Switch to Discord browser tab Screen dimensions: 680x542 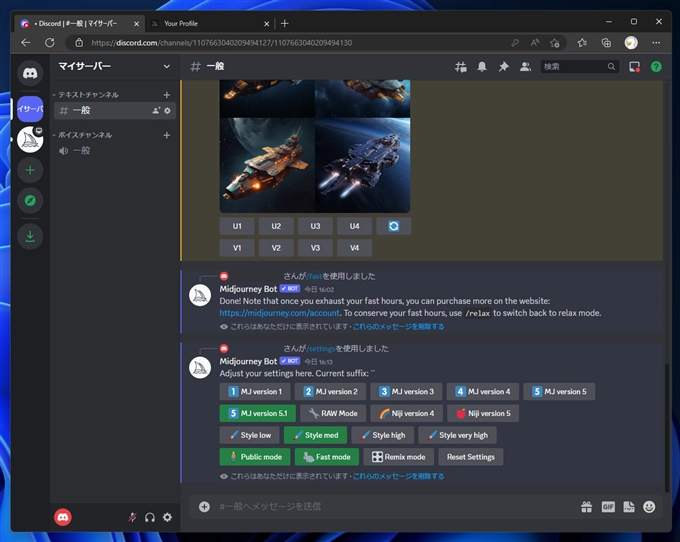pyautogui.click(x=79, y=23)
